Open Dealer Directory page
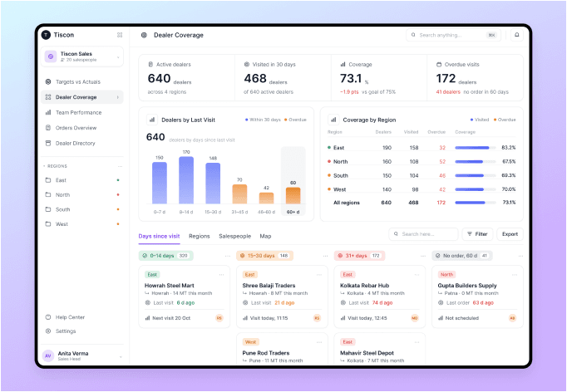The height and width of the screenshot is (392, 567). [x=82, y=143]
